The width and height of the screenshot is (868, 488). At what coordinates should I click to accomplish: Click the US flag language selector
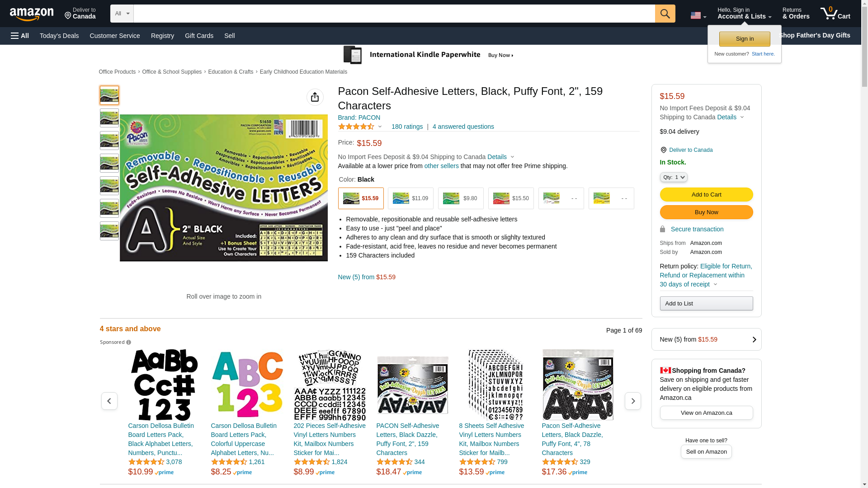pyautogui.click(x=698, y=15)
